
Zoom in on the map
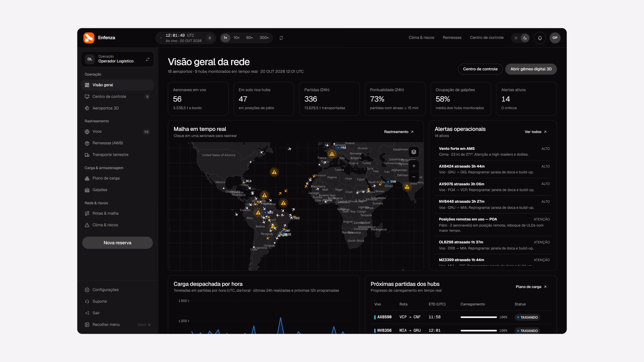pos(414,166)
